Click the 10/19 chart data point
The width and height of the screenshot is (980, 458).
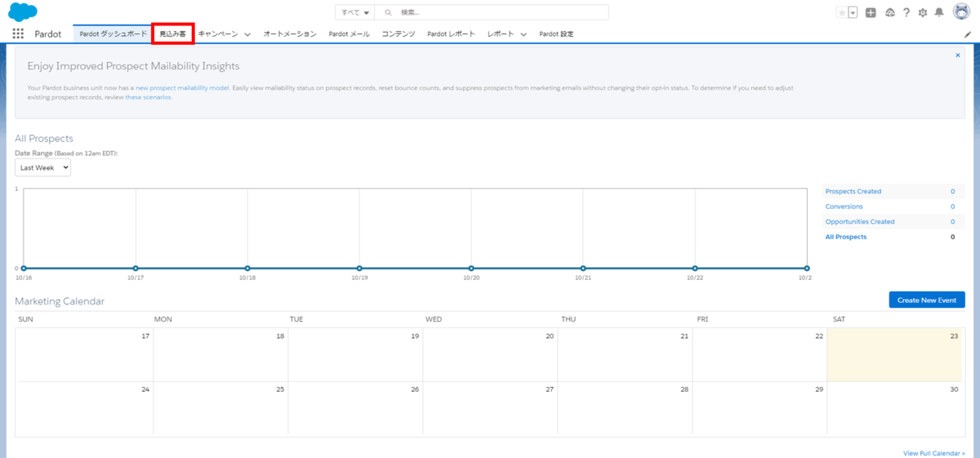pyautogui.click(x=359, y=268)
